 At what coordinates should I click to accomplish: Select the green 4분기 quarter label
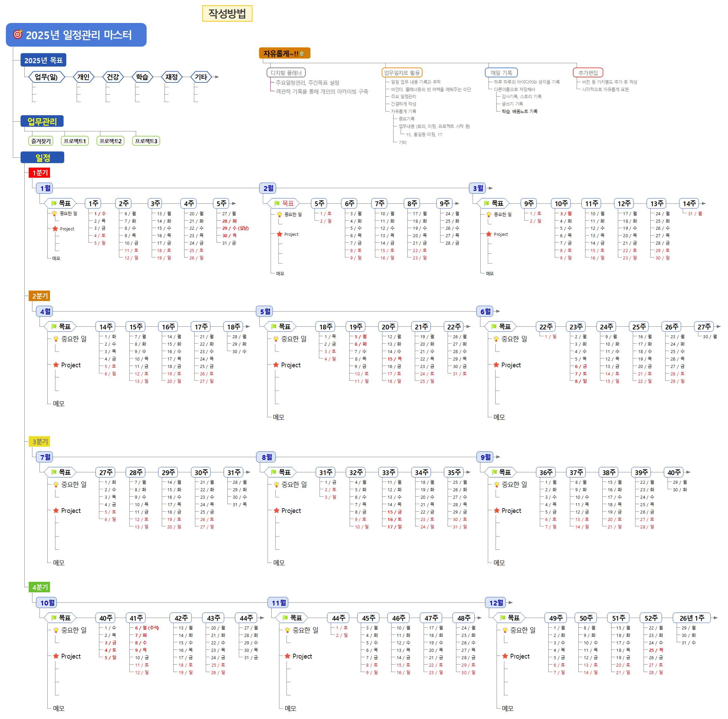40,587
